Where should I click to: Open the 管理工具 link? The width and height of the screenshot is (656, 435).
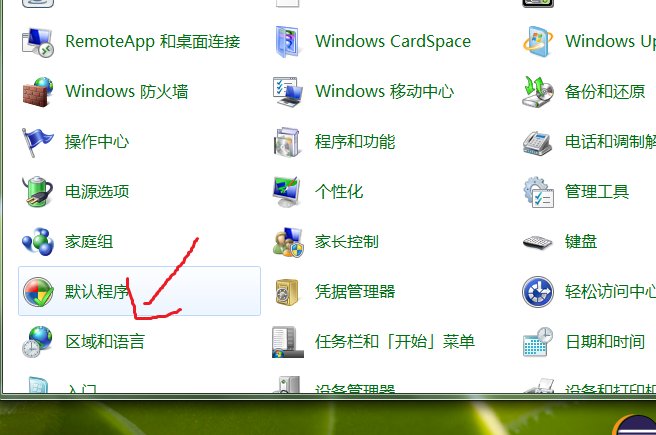pyautogui.click(x=596, y=191)
